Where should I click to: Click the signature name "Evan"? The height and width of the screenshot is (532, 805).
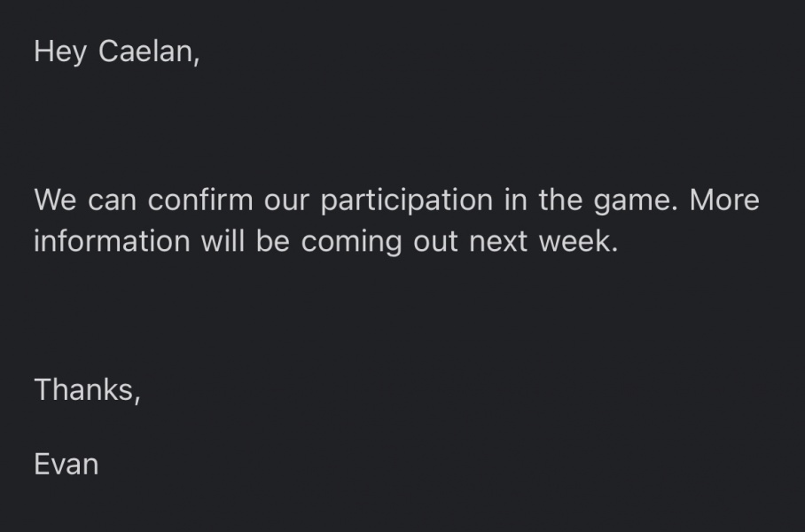[66, 464]
